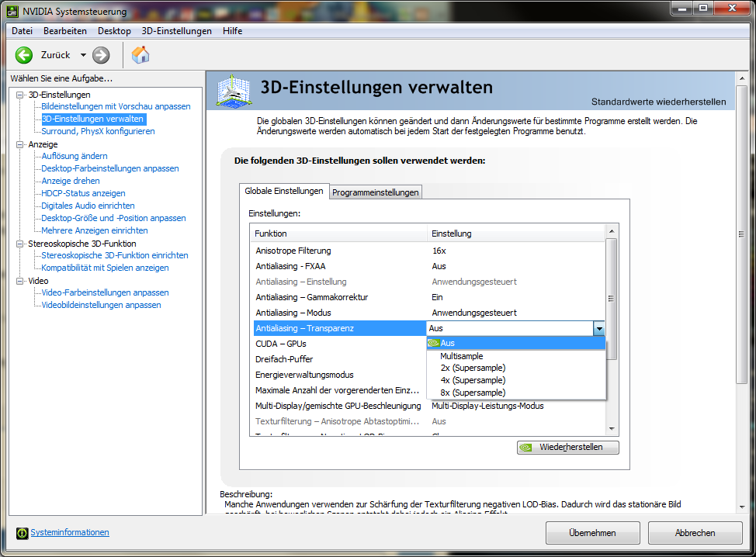
Task: Open the Bearbeiten menu
Action: [x=65, y=31]
